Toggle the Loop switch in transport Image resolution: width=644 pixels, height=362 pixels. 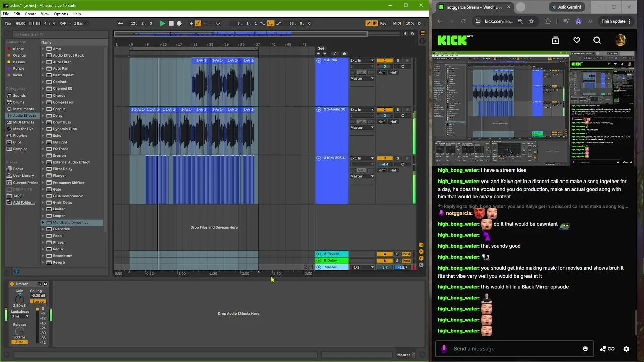(x=271, y=23)
